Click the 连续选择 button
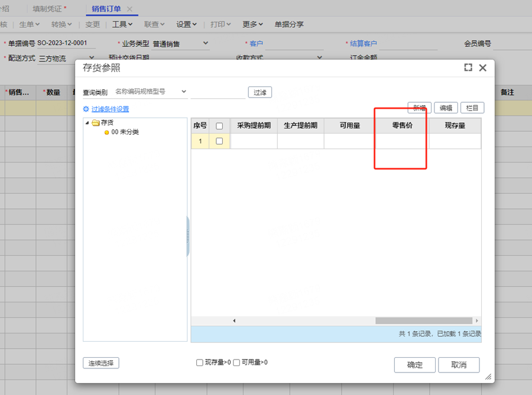 click(x=100, y=363)
